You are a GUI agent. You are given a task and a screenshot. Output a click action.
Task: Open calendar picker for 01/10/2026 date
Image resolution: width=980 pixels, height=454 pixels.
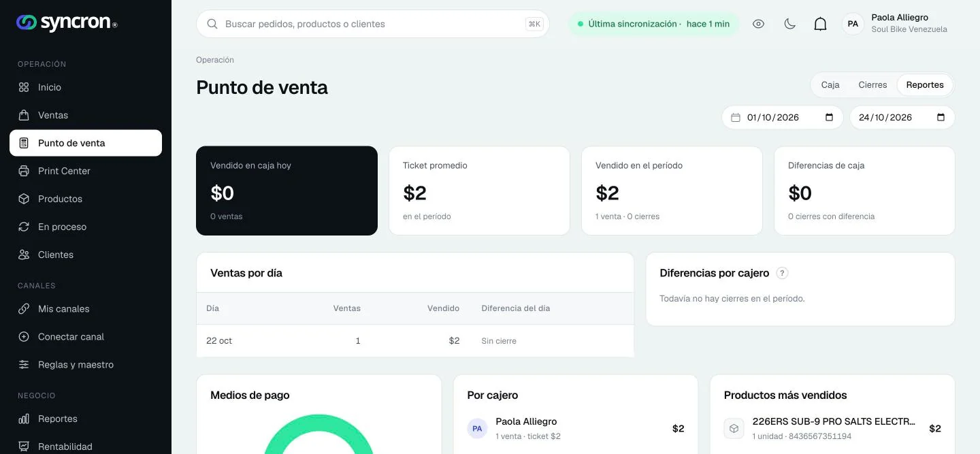pos(829,117)
